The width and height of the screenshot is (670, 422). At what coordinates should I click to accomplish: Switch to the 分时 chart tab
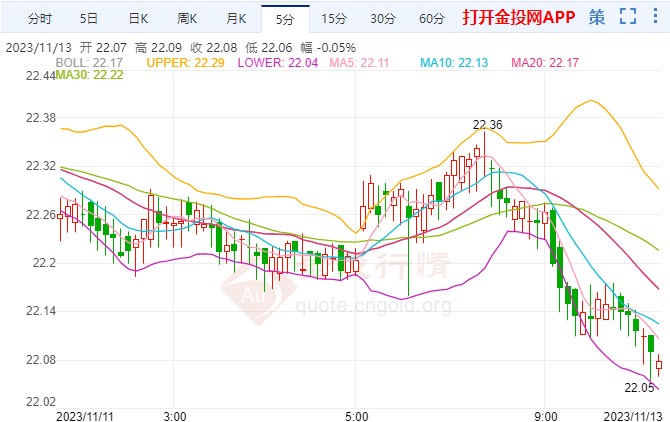40,19
